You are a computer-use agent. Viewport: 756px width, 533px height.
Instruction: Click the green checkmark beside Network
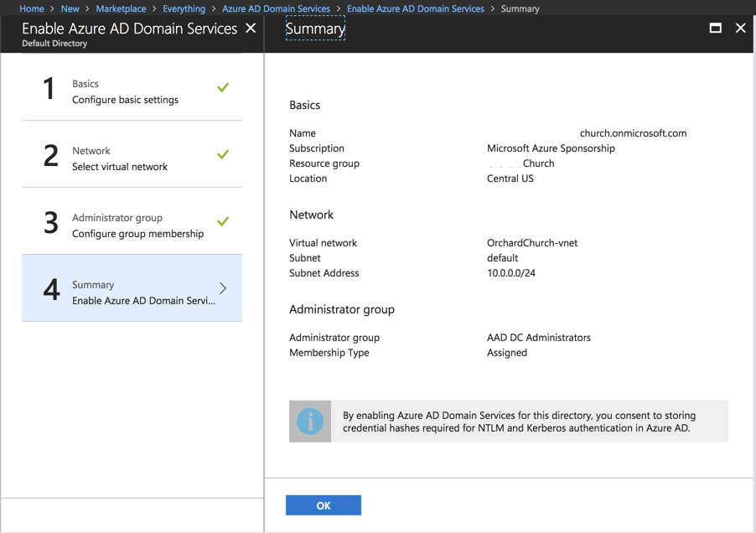click(x=223, y=155)
